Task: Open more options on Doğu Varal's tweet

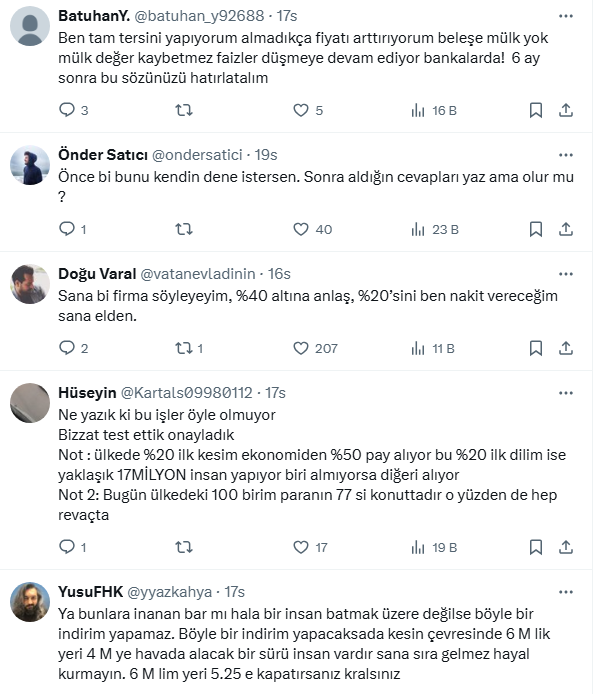Action: [x=566, y=274]
